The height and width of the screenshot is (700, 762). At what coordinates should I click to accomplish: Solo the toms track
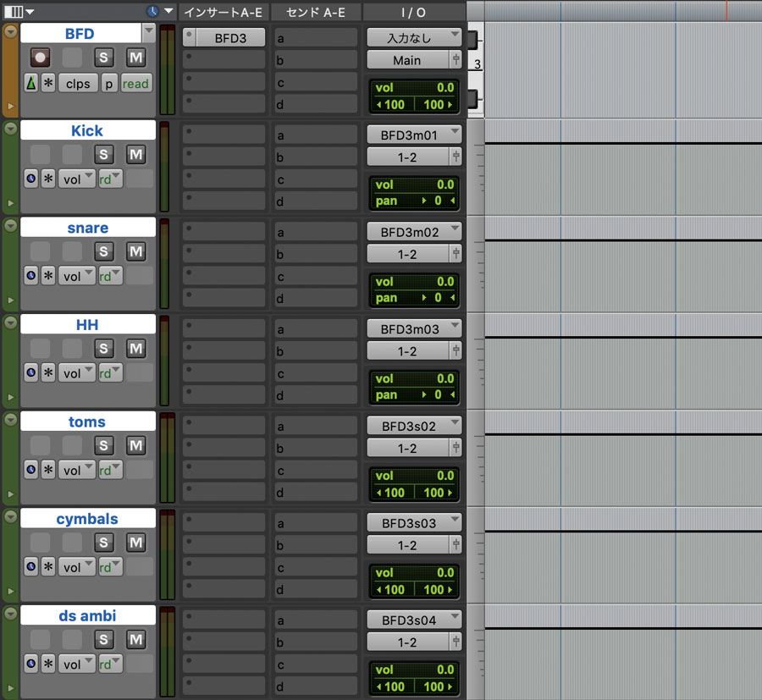pyautogui.click(x=103, y=445)
